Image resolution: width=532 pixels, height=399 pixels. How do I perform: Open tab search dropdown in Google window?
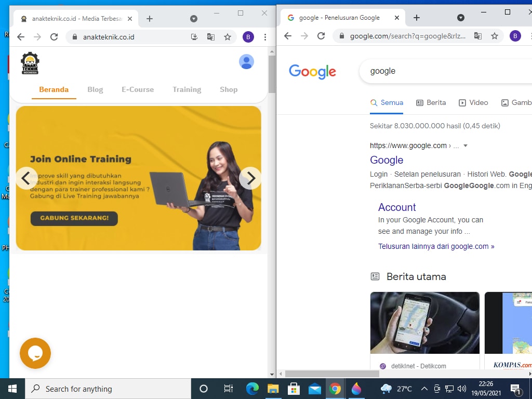(461, 18)
